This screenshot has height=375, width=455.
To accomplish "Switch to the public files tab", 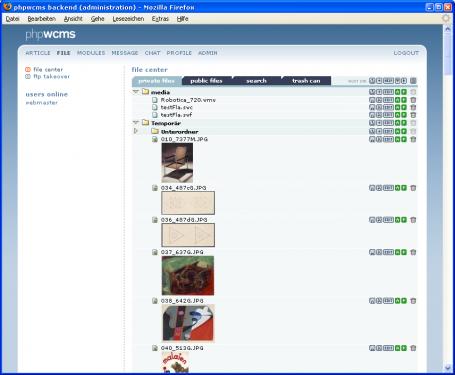I will coord(206,81).
